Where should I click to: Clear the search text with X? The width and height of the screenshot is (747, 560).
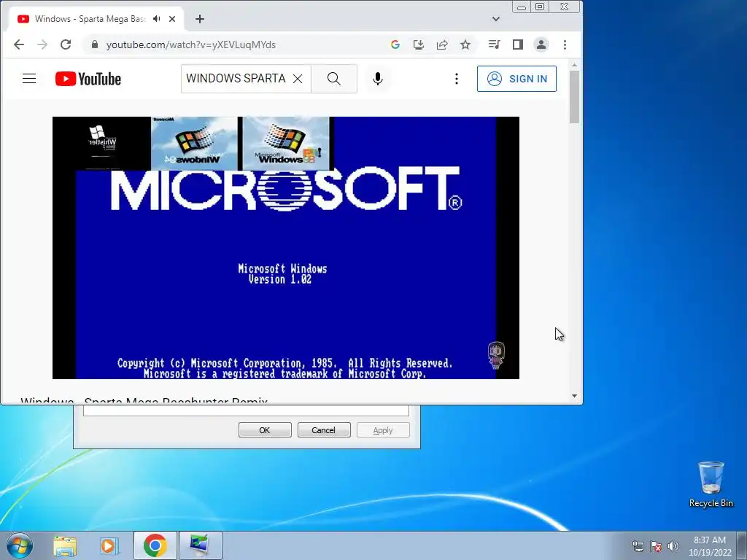point(298,79)
